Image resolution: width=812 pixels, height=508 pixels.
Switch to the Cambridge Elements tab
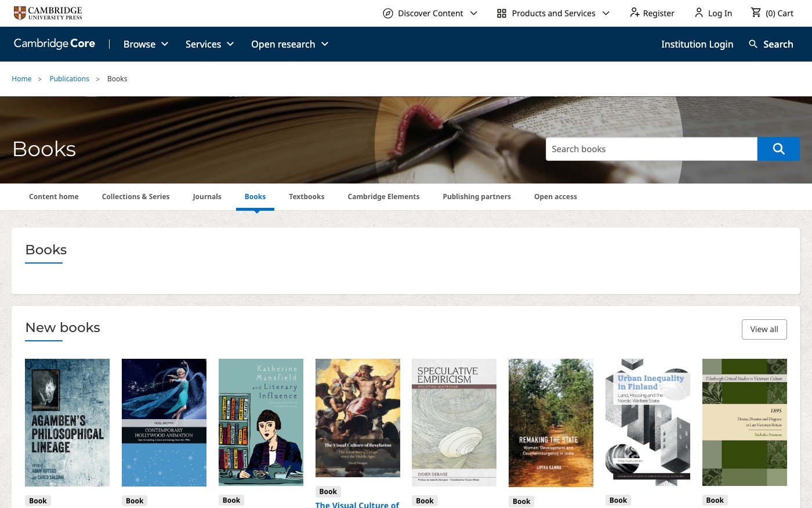(x=383, y=197)
